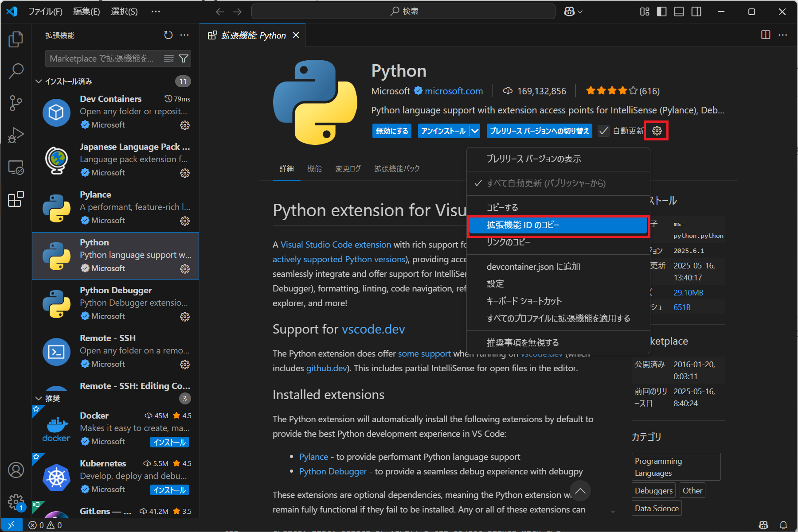Open the アンインストール dropdown arrow
Image resolution: width=798 pixels, height=532 pixels.
tap(475, 131)
